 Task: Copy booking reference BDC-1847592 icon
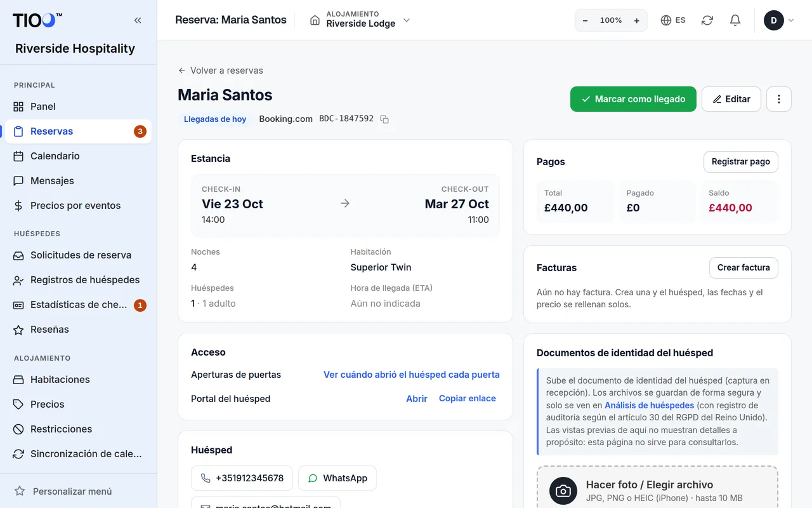pyautogui.click(x=384, y=119)
